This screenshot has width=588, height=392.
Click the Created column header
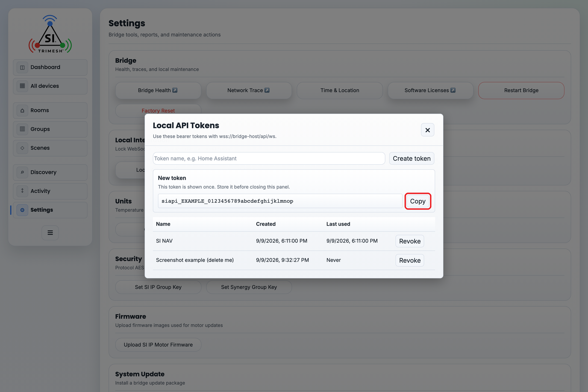tap(266, 224)
